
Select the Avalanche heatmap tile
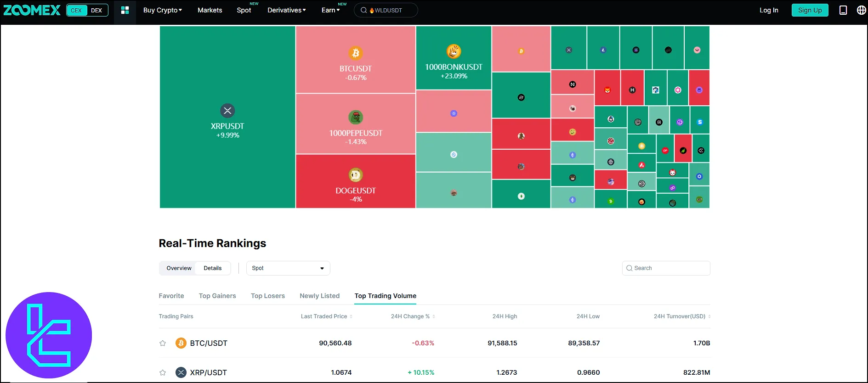point(641,163)
